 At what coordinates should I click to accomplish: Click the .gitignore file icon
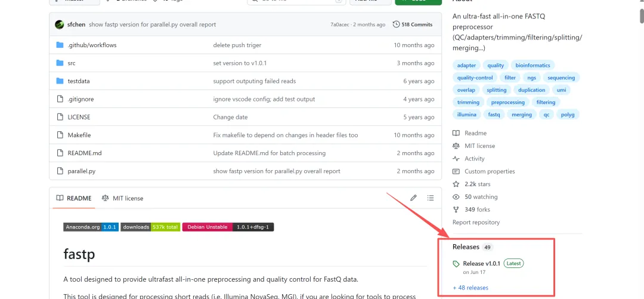coord(60,99)
